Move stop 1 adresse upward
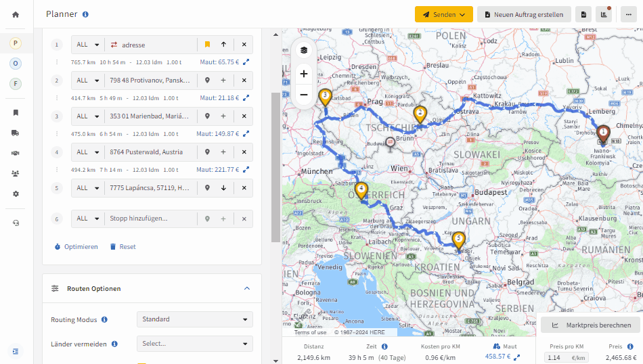 coord(223,45)
